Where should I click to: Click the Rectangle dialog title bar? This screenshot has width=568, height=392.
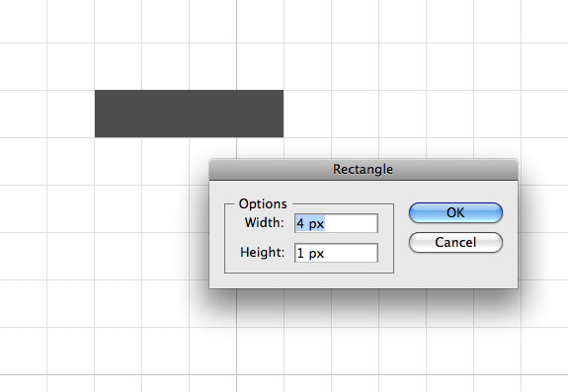(x=364, y=170)
